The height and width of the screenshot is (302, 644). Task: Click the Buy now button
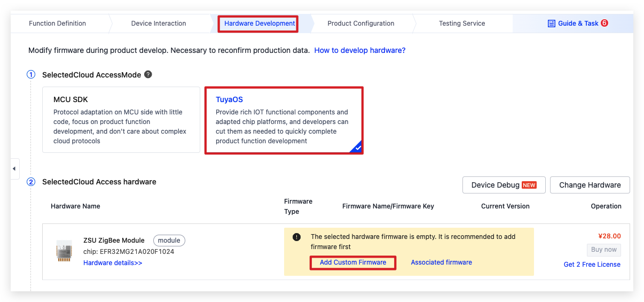coord(604,250)
